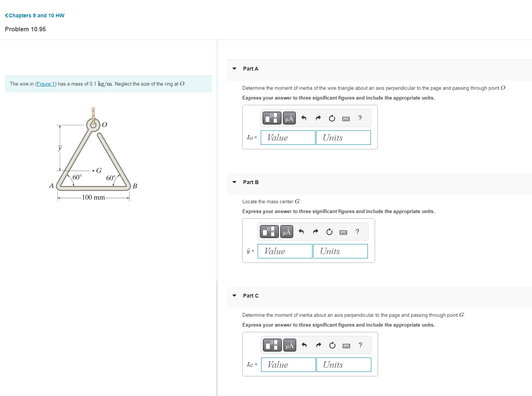Click the reset icon in Part C toolbar
The image size is (532, 396).
tap(332, 345)
